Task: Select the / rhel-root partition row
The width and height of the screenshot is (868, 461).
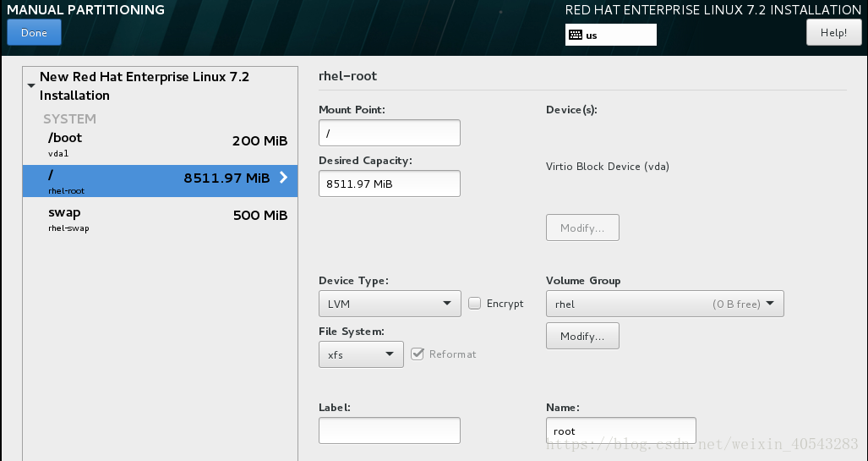Action: click(160, 181)
